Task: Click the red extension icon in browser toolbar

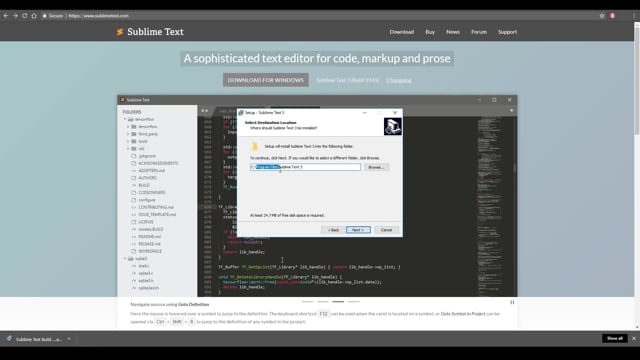Action: click(612, 16)
